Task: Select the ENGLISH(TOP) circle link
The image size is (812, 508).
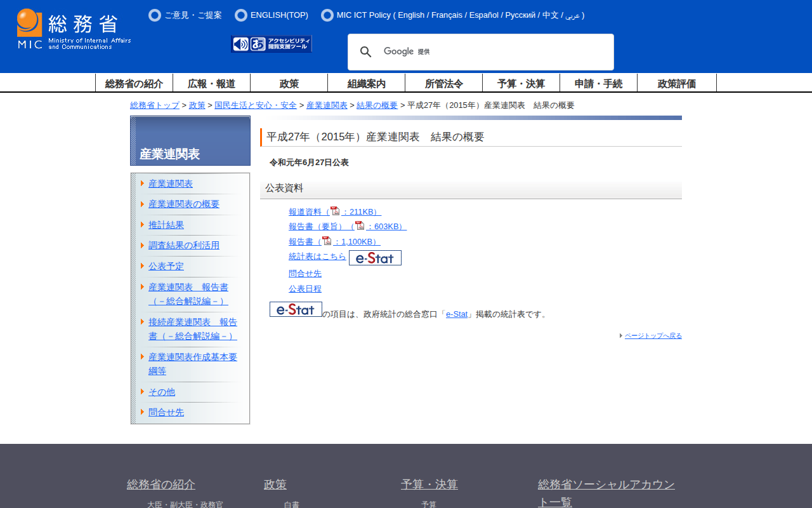Action: click(x=241, y=15)
